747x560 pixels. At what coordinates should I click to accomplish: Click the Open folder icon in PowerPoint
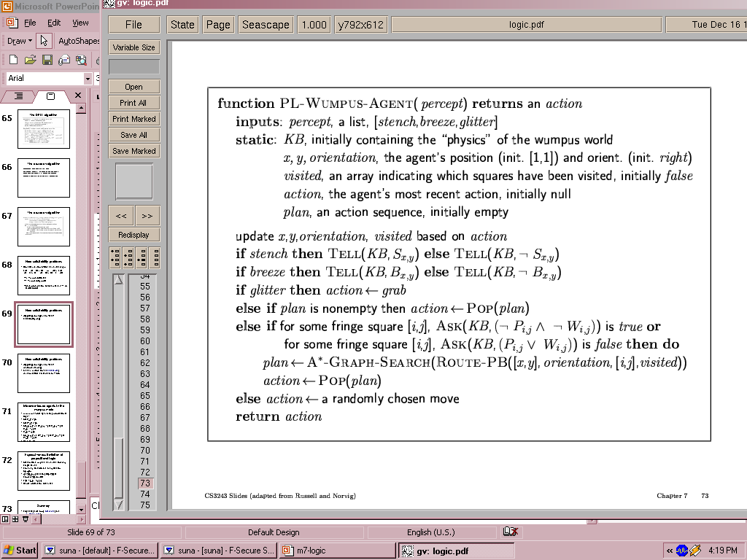30,60
